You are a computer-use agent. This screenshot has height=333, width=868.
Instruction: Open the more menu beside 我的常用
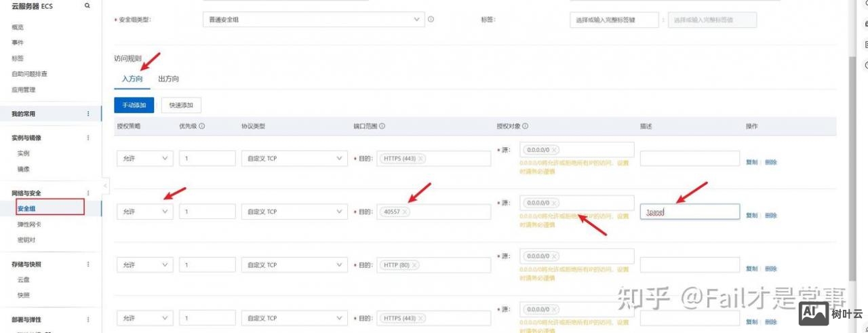(x=88, y=114)
